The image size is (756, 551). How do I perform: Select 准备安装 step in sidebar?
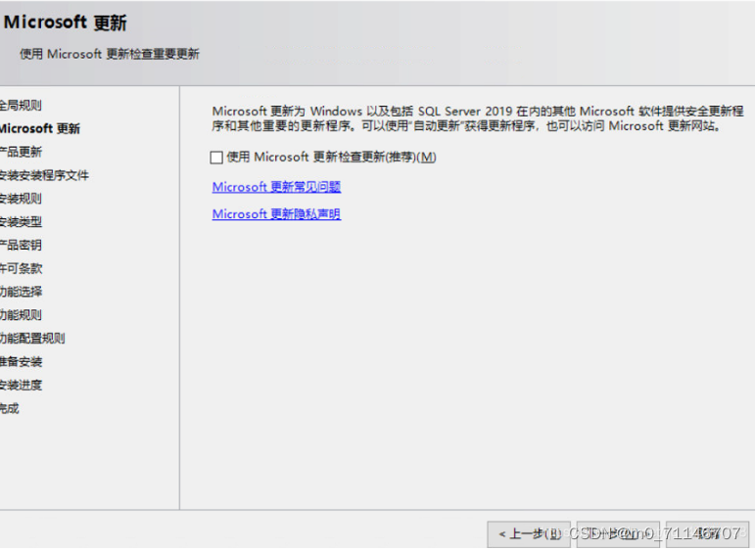click(21, 362)
